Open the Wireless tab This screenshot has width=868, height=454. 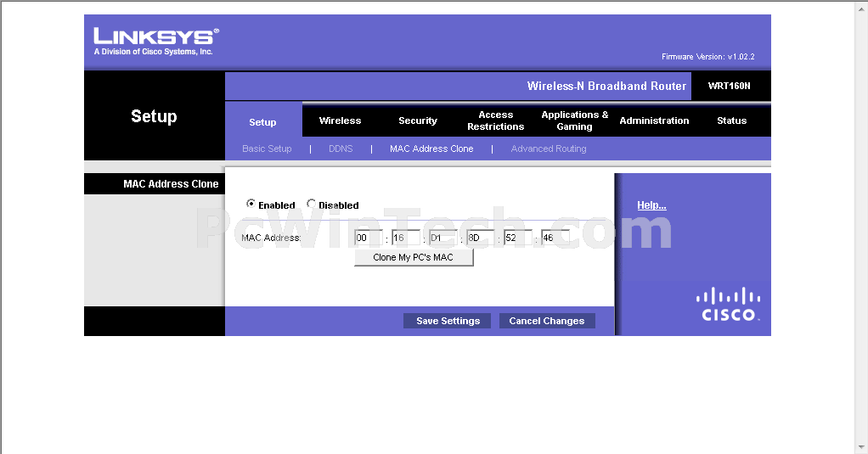pos(340,121)
